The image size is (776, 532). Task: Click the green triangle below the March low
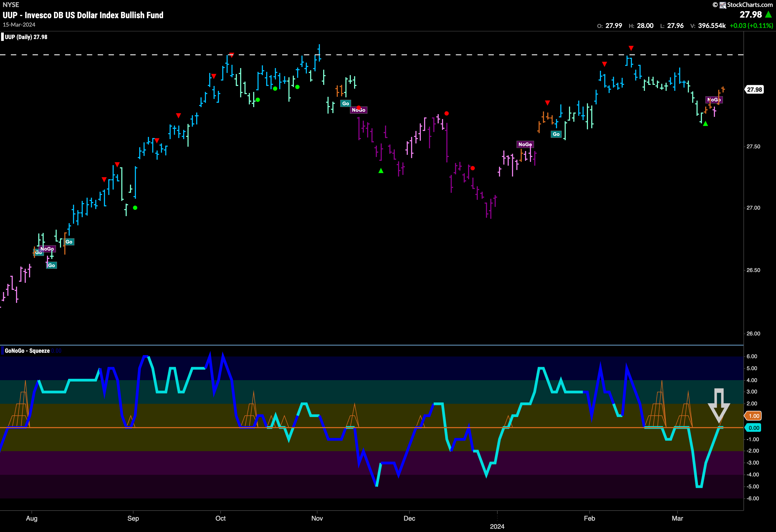point(705,123)
